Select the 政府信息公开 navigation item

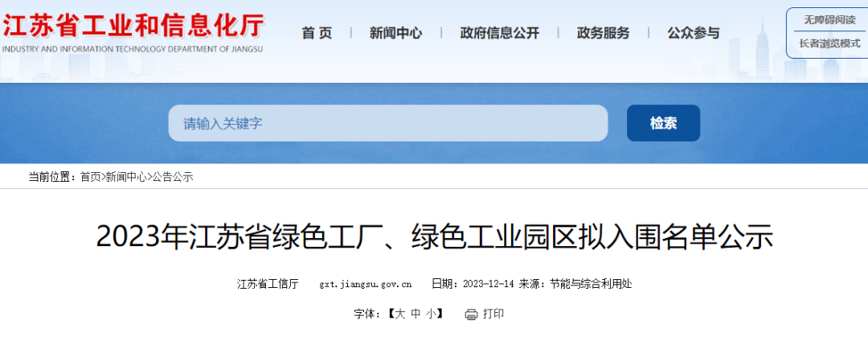499,33
